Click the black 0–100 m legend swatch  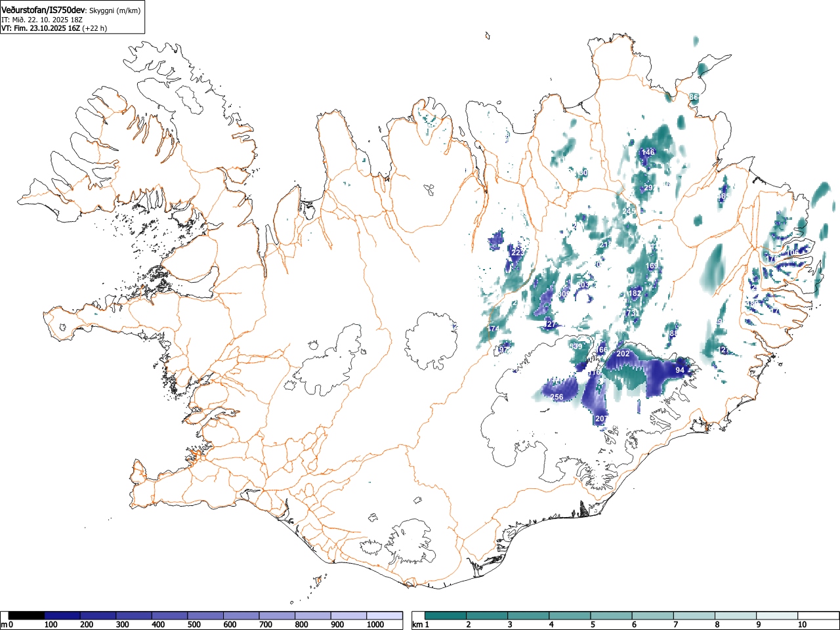27,616
